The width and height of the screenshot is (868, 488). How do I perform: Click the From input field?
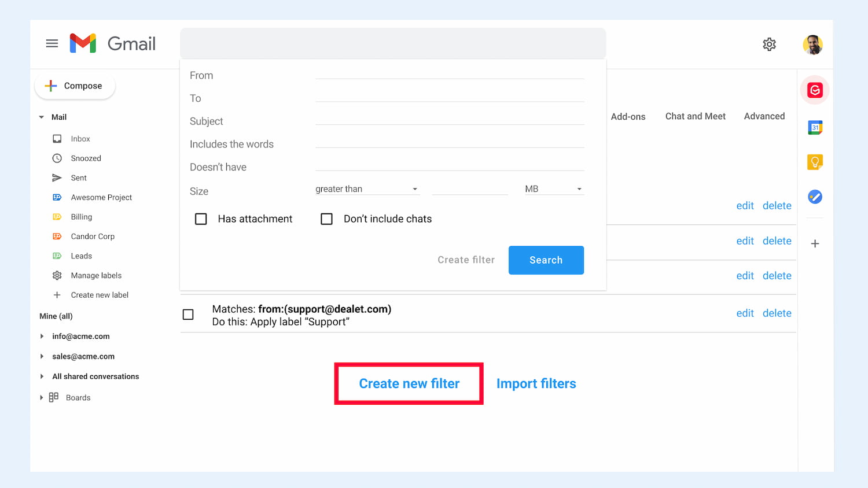(450, 75)
